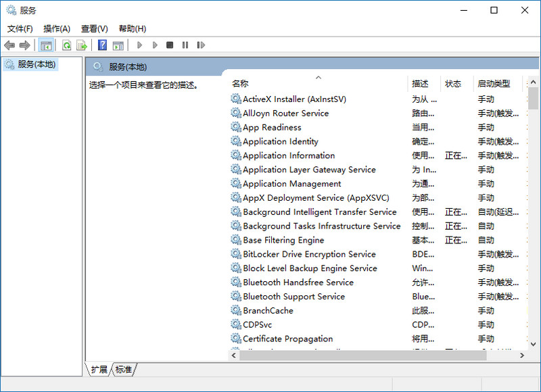Screen dimensions: 541x392
Task: Click the ActiveX Installer service gear icon
Action: click(x=236, y=99)
